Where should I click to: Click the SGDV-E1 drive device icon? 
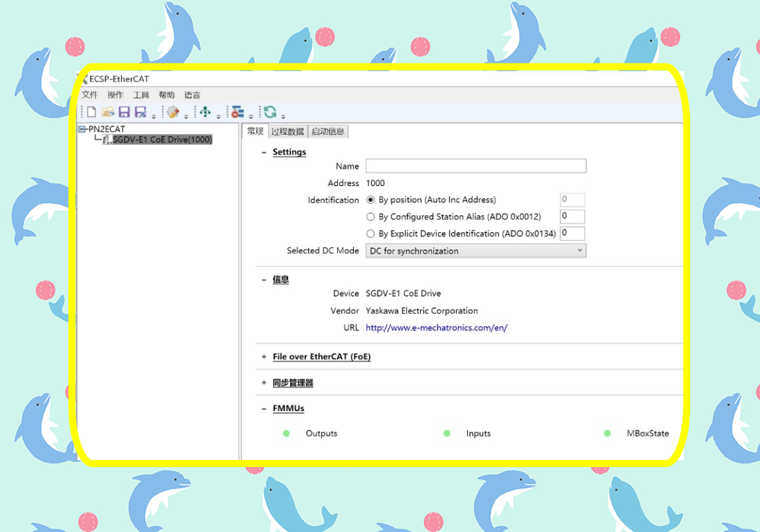[107, 140]
